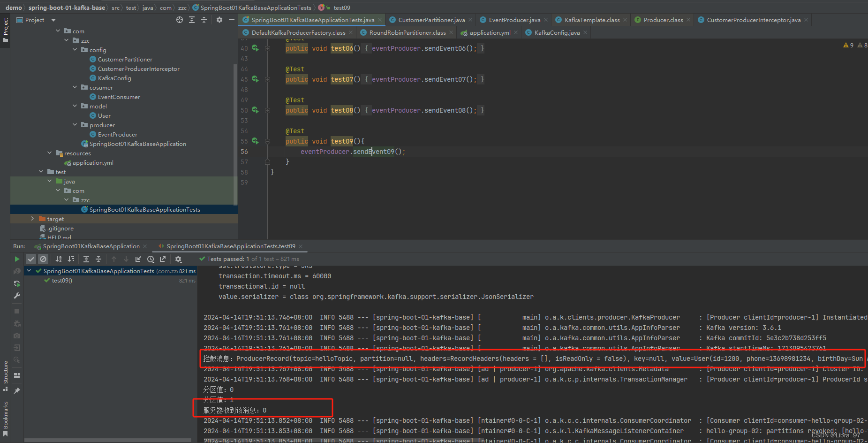This screenshot has height=443, width=868.
Task: Click Select Opened File target icon
Action: coord(180,20)
